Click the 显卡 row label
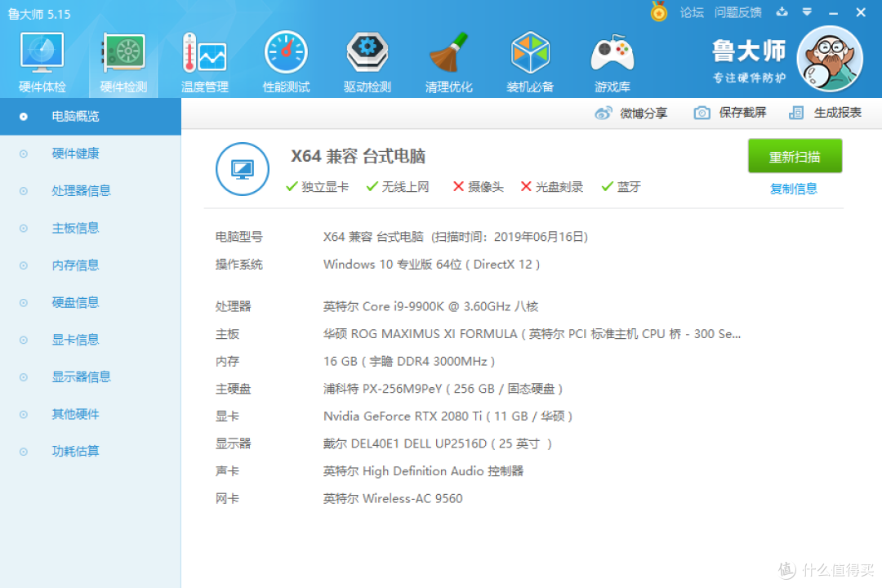The image size is (882, 588). (x=227, y=416)
